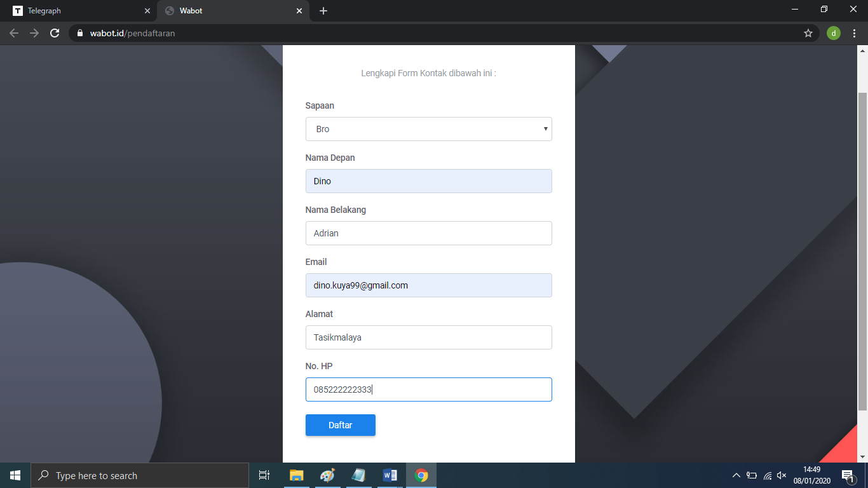
Task: Open File Explorer from the taskbar
Action: click(x=296, y=475)
